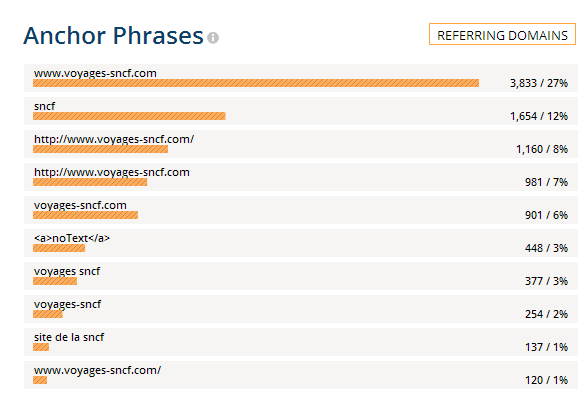Click the 1,160 / 8% count value
The height and width of the screenshot is (394, 581).
(x=542, y=149)
